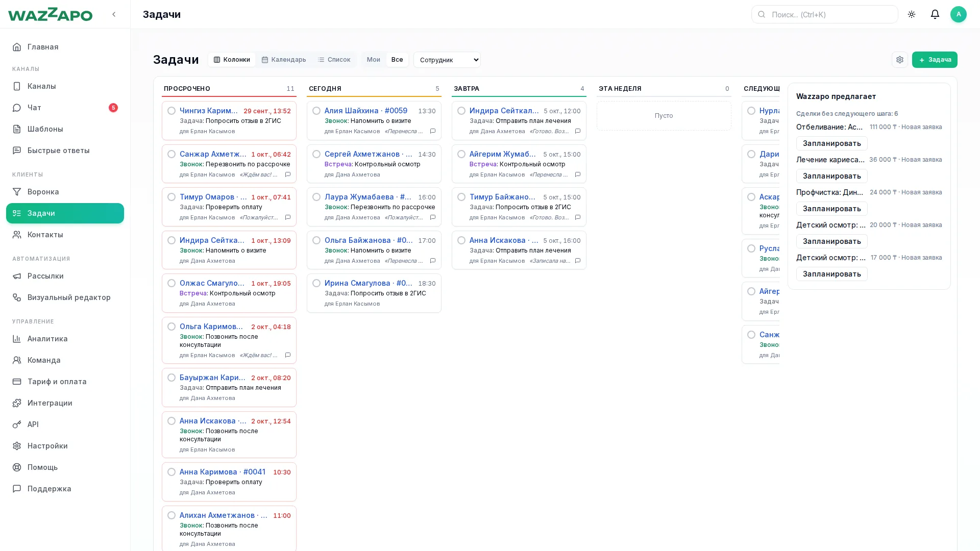Check off Индира Сейткали tomorrow task

pos(461,111)
